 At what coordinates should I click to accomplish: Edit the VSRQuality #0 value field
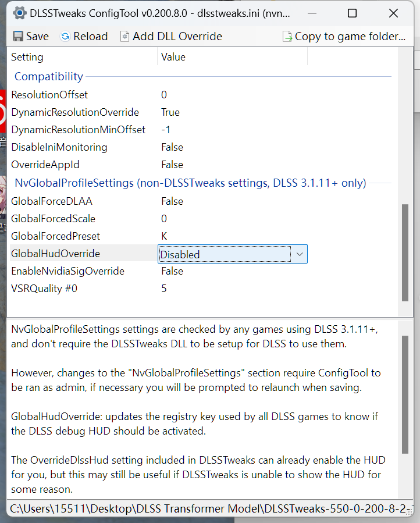coord(165,289)
